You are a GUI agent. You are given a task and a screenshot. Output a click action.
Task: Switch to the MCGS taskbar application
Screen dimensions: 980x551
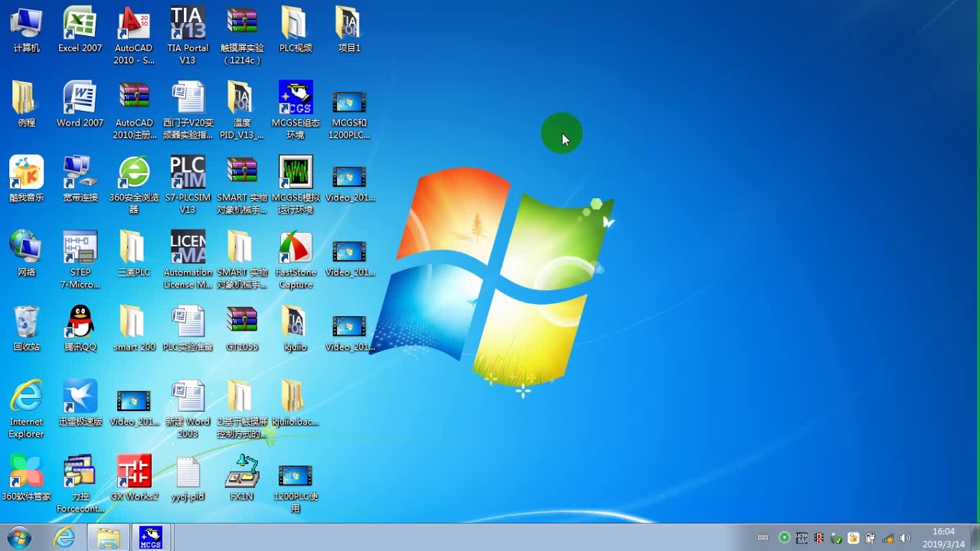coord(151,538)
